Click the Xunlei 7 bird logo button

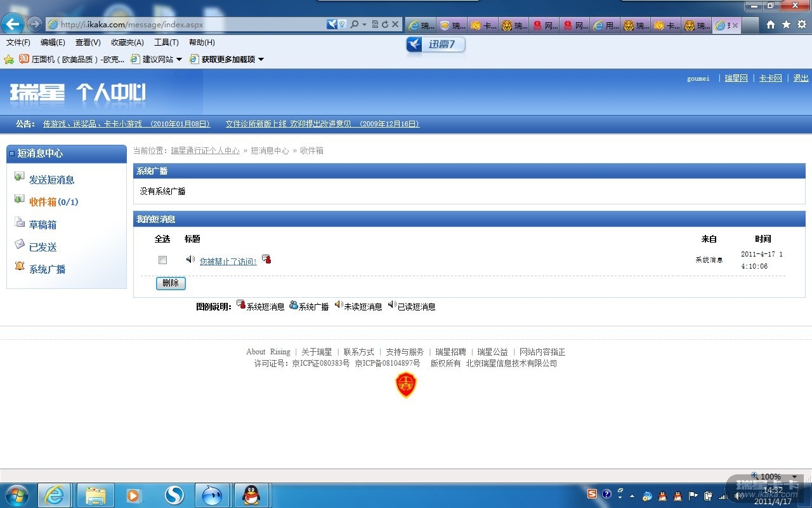tap(436, 44)
